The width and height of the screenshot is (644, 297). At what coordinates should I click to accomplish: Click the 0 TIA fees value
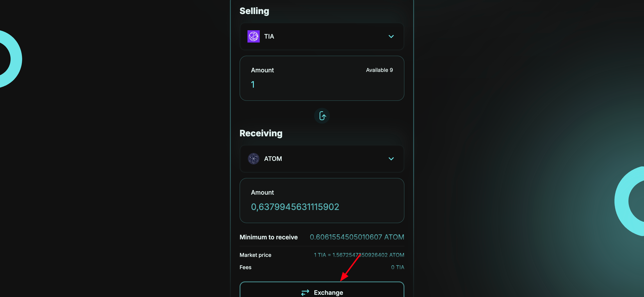click(x=397, y=267)
